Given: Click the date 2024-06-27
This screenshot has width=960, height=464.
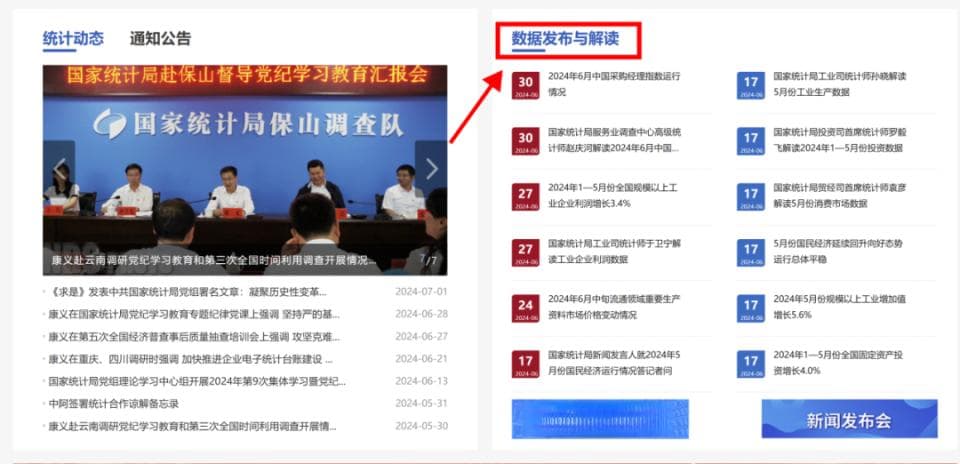Looking at the screenshot, I should tap(421, 337).
